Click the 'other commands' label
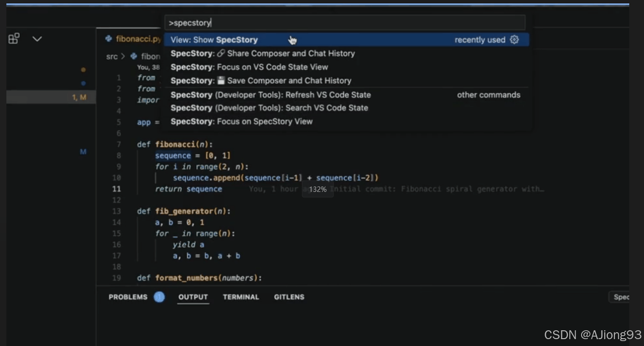Screen dimensions: 644x346 click(488, 95)
